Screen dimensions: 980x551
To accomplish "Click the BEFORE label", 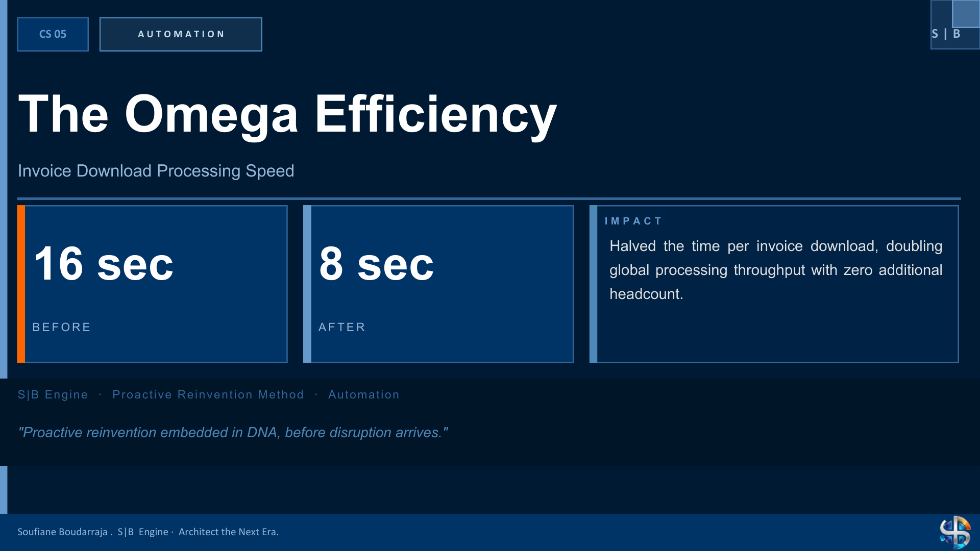I will (x=62, y=327).
